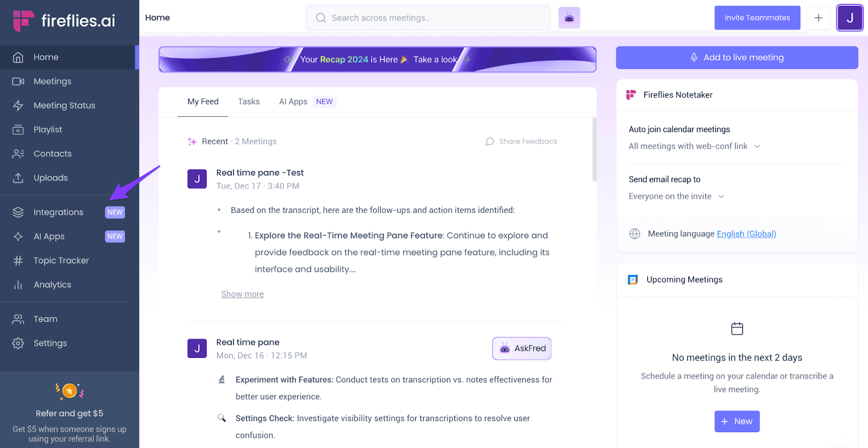The image size is (868, 448).
Task: Click the Share Feedback speech bubble icon
Action: tap(489, 142)
